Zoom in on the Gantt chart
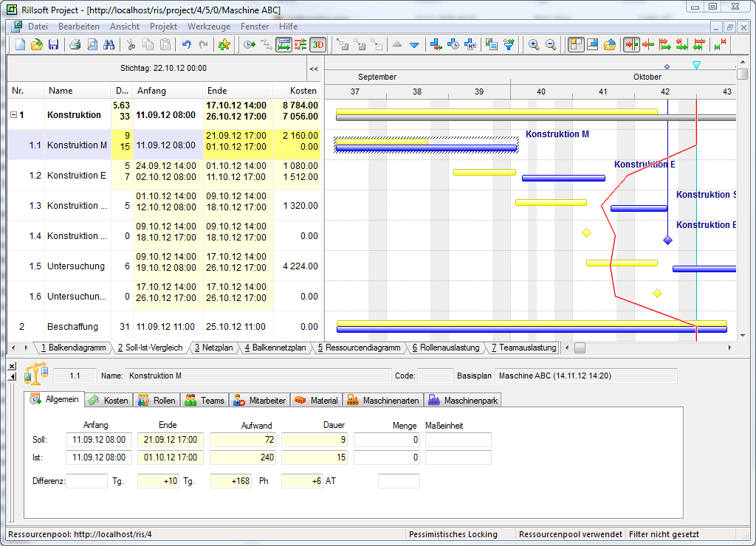Image resolution: width=756 pixels, height=546 pixels. click(534, 45)
